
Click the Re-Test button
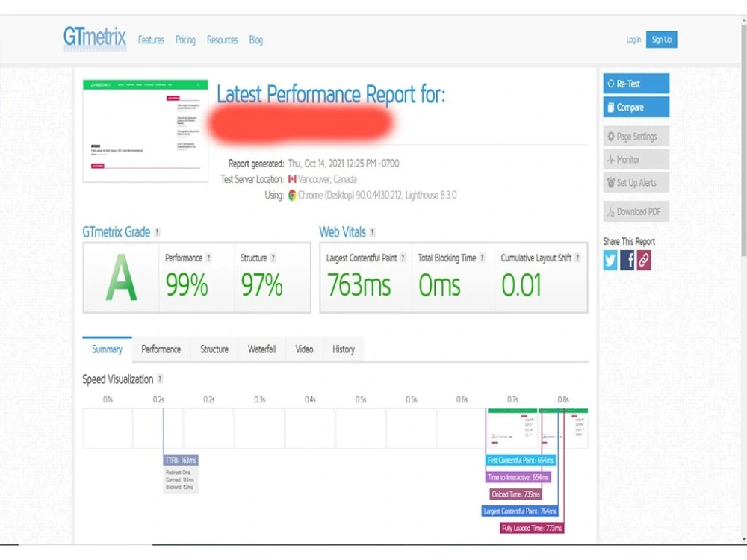point(636,84)
